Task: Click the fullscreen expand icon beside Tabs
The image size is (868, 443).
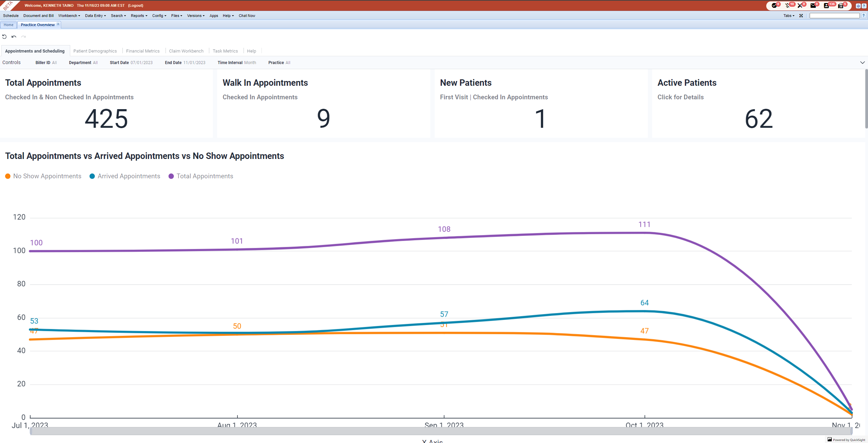Action: (801, 16)
